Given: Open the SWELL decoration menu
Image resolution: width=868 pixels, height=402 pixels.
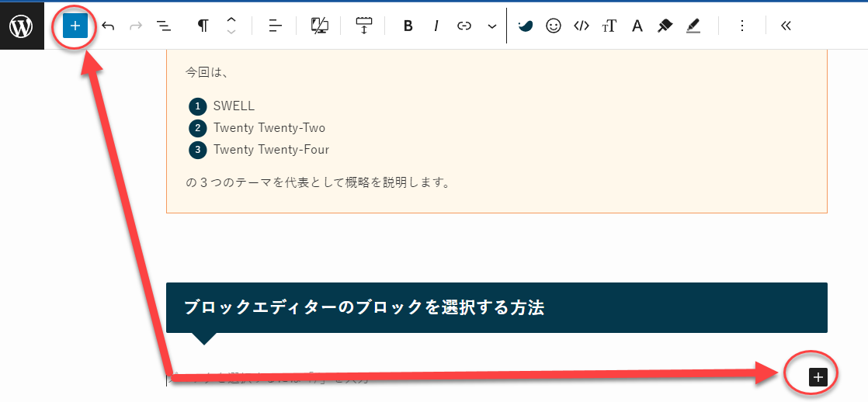Looking at the screenshot, I should (526, 26).
